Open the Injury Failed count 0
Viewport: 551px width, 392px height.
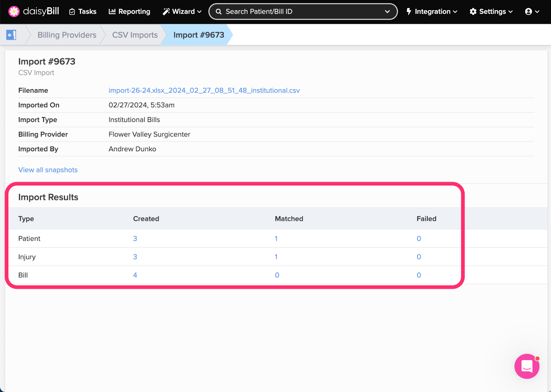click(x=419, y=257)
